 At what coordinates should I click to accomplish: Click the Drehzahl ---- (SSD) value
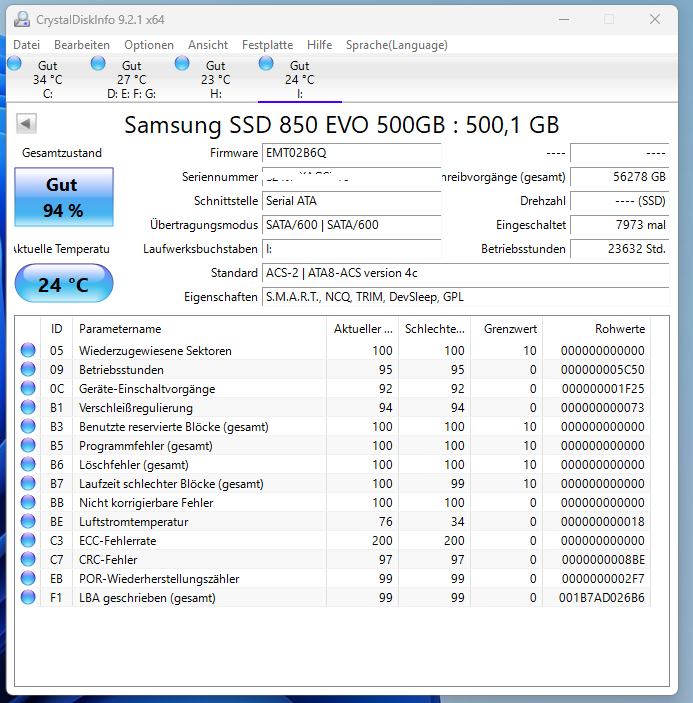(x=619, y=201)
